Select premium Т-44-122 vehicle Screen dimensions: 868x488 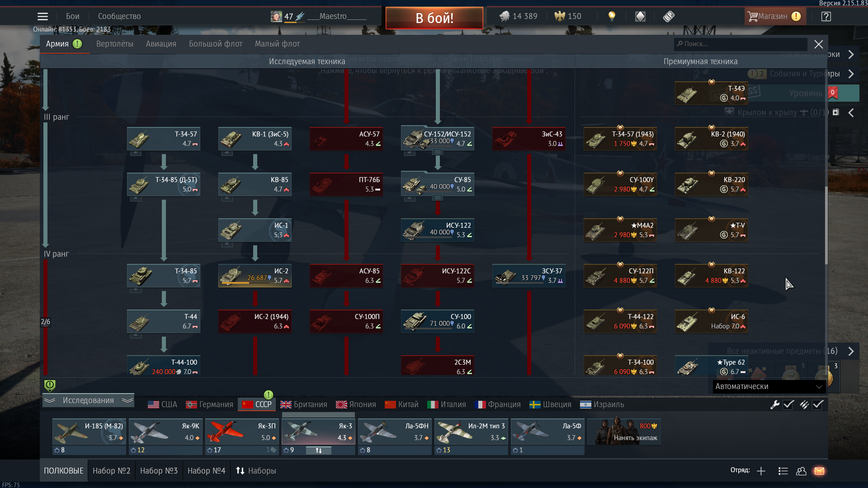pyautogui.click(x=620, y=321)
